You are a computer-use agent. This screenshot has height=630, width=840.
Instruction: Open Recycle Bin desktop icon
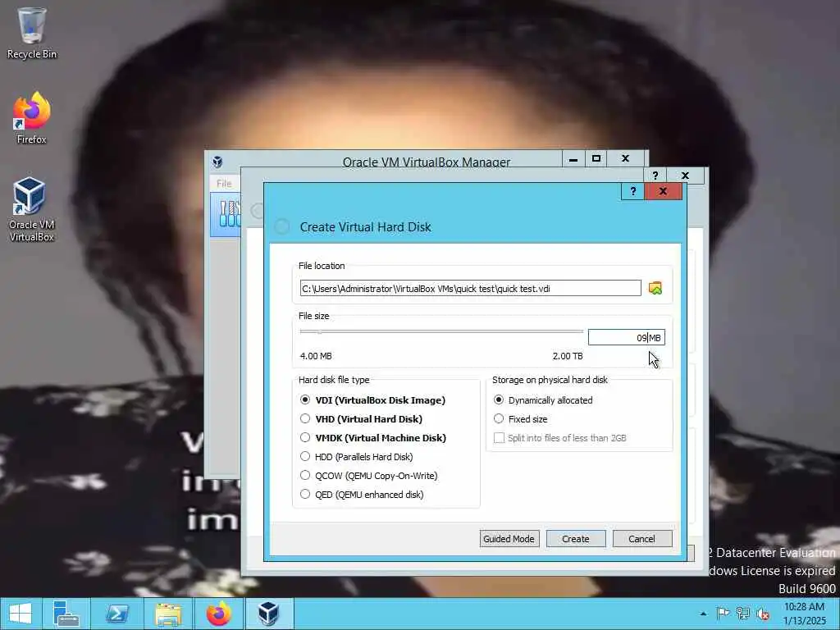(x=32, y=33)
